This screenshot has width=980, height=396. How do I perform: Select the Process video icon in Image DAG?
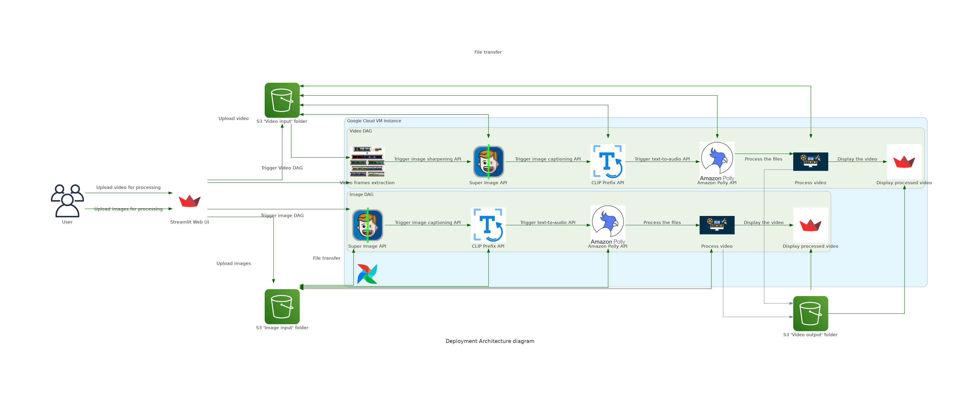[x=717, y=225]
